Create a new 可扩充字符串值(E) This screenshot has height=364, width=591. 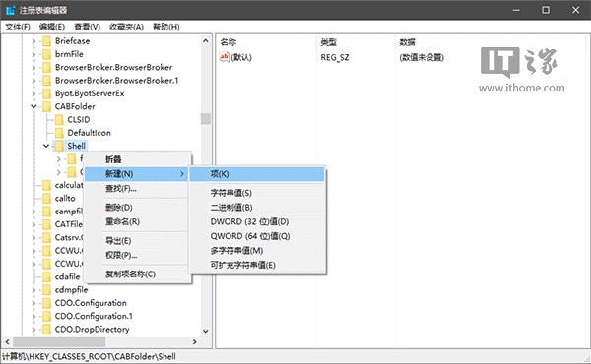coord(257,266)
